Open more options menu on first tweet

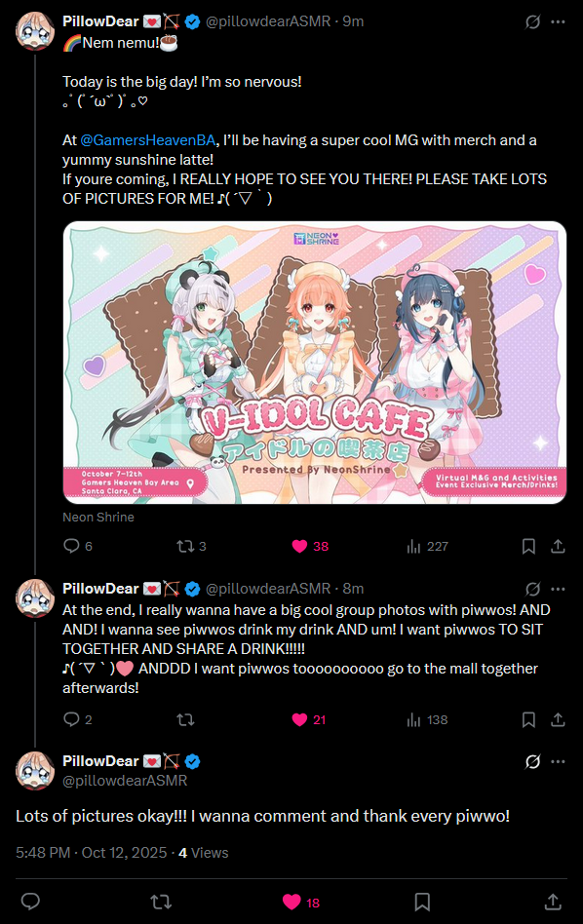[x=558, y=21]
